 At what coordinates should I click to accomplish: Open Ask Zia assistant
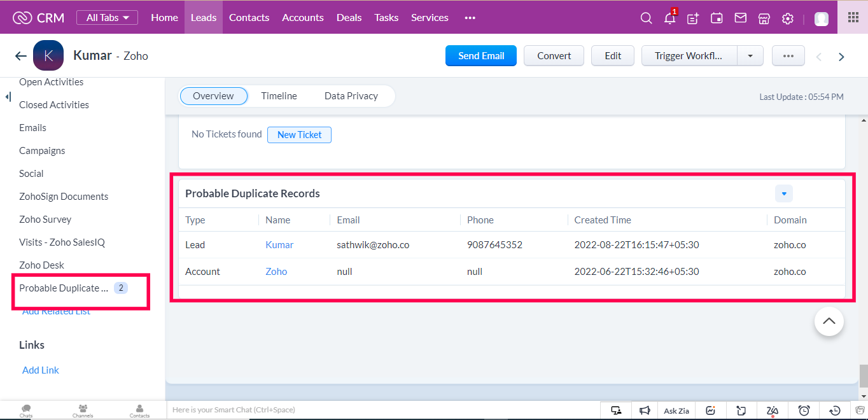(676, 410)
